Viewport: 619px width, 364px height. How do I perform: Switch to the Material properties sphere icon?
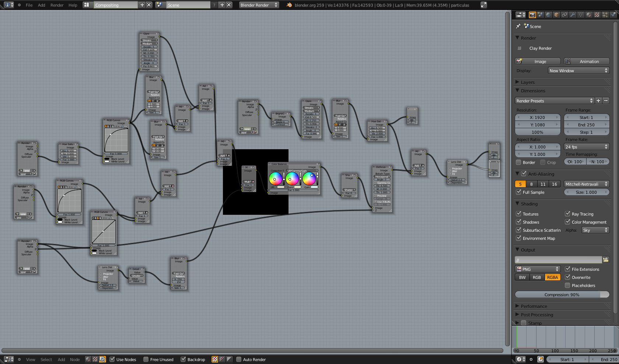589,15
